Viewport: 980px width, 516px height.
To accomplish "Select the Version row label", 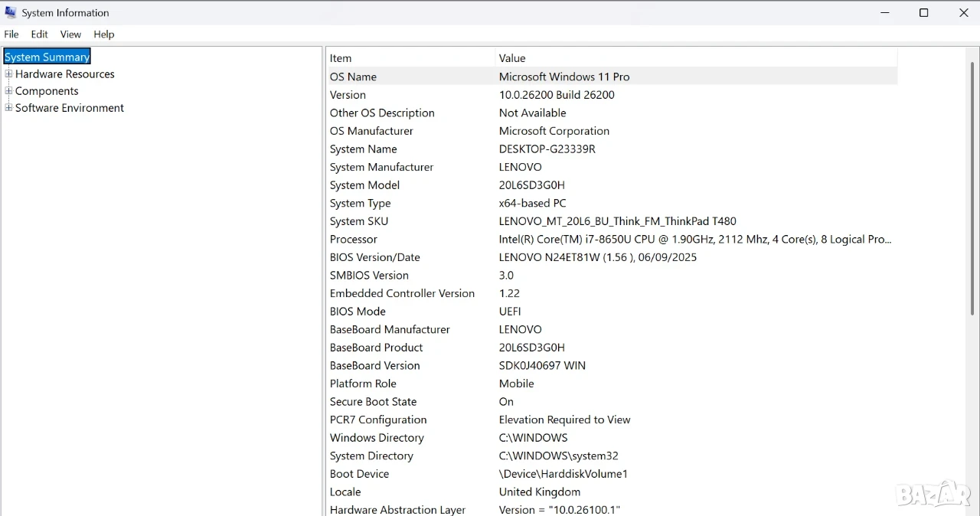I will pyautogui.click(x=348, y=95).
